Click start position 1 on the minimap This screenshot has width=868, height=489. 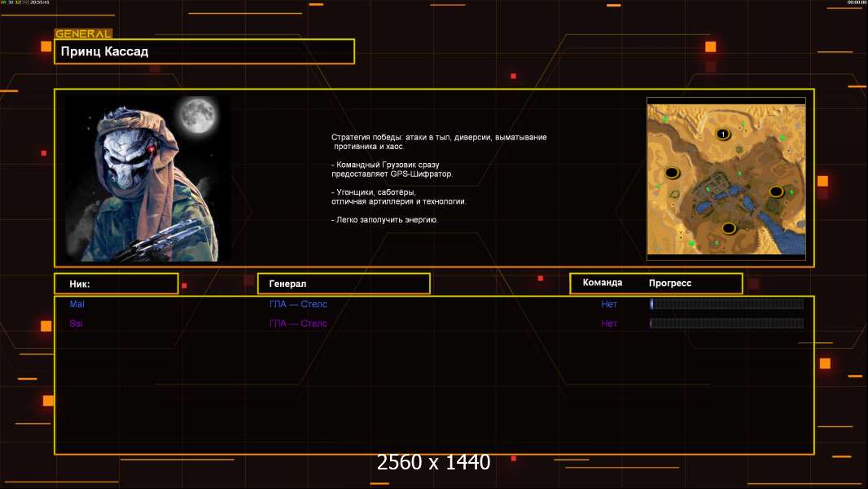click(722, 134)
